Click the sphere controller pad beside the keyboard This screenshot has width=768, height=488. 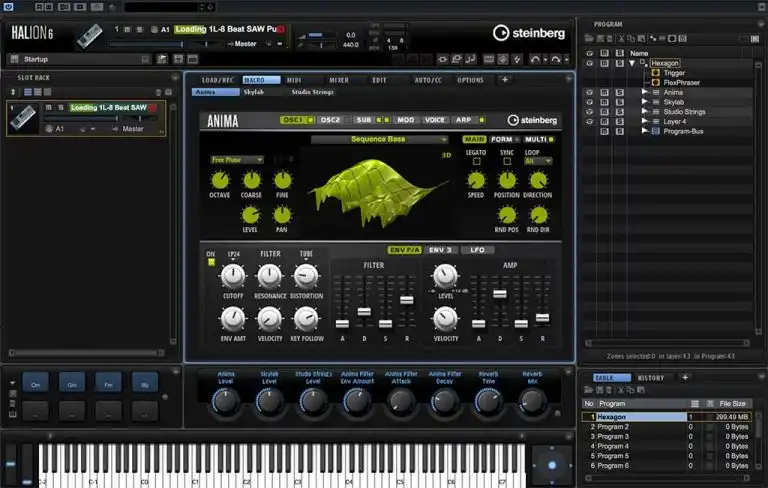552,465
